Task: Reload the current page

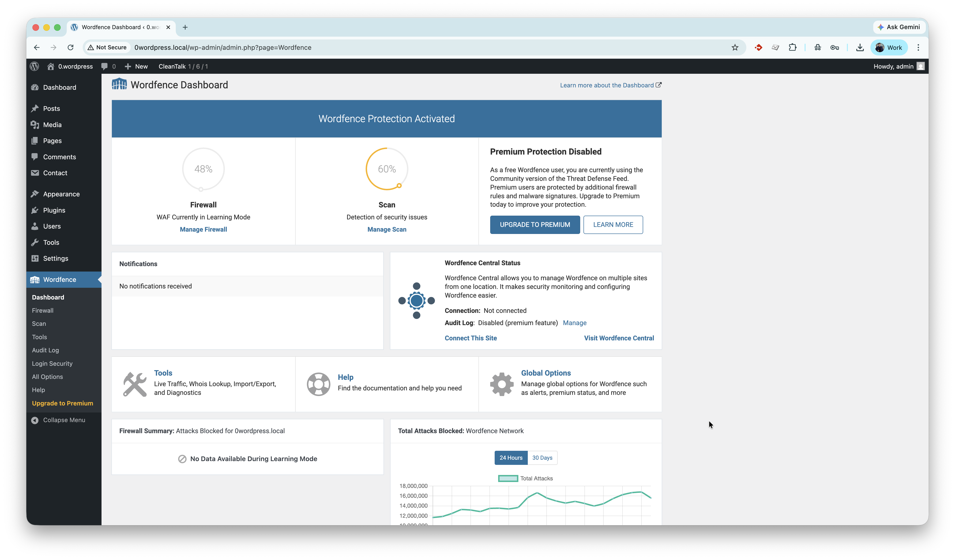Action: 70,47
